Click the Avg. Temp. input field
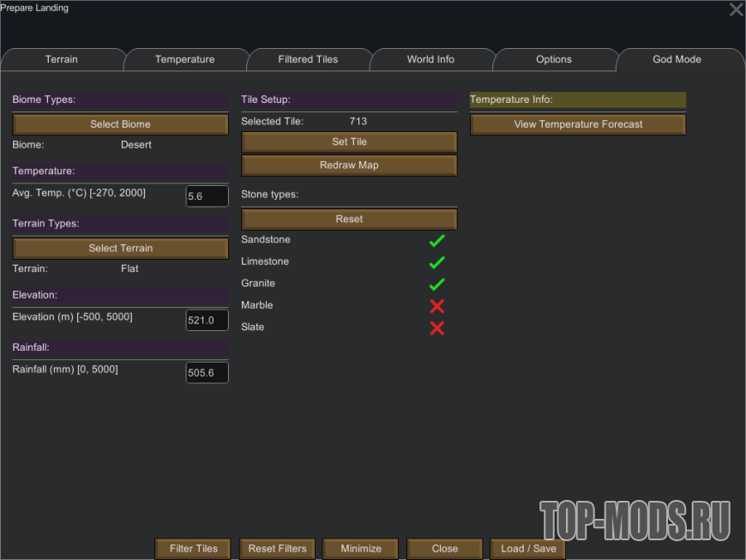 (x=207, y=196)
